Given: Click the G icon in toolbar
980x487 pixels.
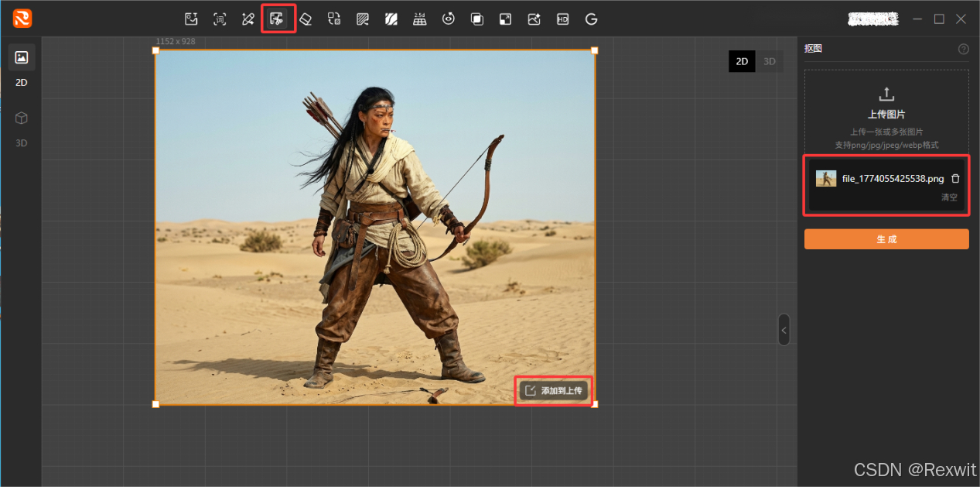Looking at the screenshot, I should [592, 19].
